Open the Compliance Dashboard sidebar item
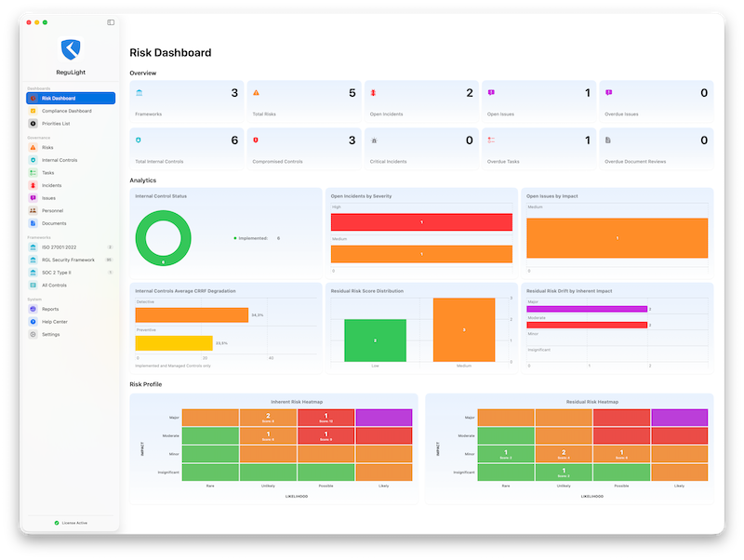The image size is (744, 560). (66, 111)
